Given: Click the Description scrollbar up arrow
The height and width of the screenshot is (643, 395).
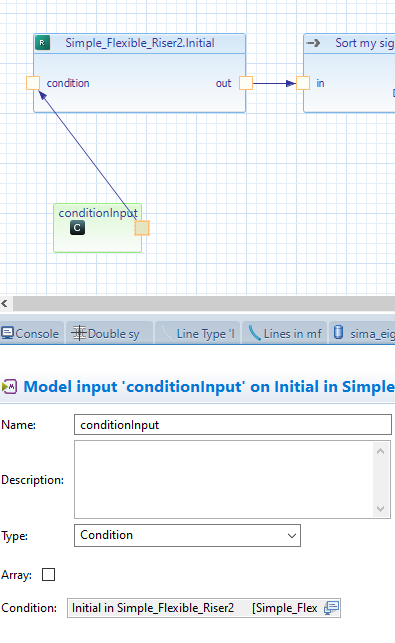Looking at the screenshot, I should point(380,451).
